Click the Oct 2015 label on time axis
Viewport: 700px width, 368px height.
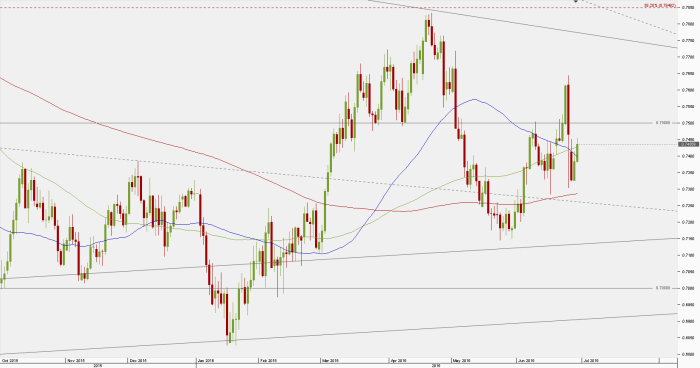click(9, 360)
